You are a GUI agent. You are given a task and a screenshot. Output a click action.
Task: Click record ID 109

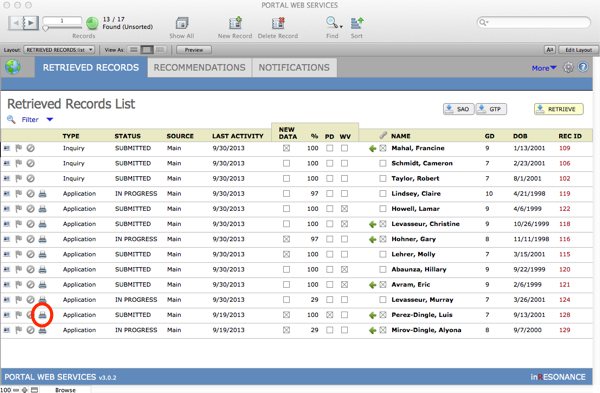564,148
